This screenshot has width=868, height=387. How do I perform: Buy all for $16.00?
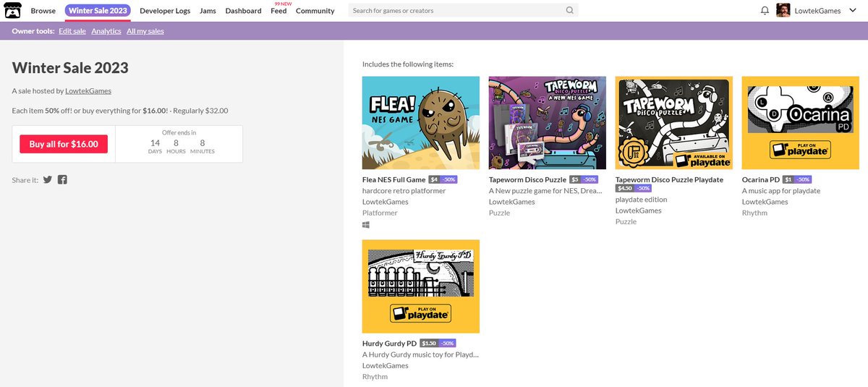coord(64,144)
